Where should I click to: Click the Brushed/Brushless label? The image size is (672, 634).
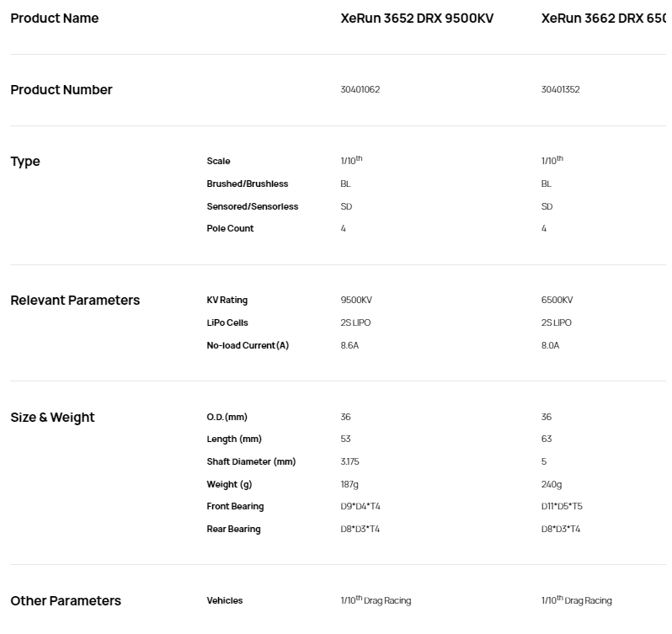point(248,184)
